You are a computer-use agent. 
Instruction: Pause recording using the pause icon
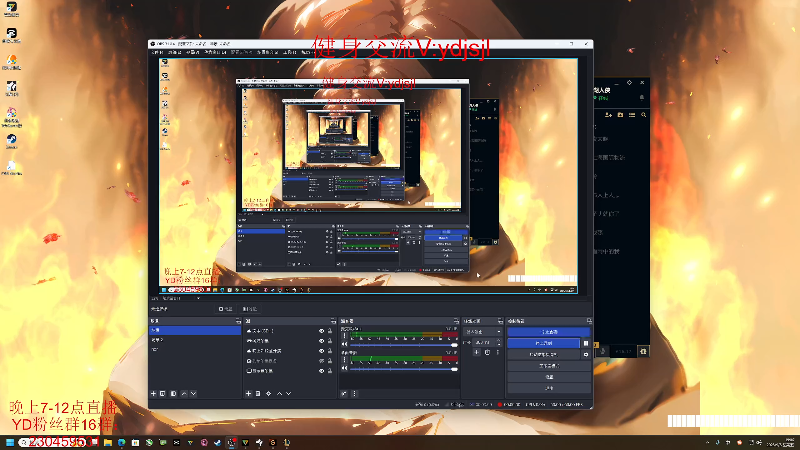click(586, 343)
